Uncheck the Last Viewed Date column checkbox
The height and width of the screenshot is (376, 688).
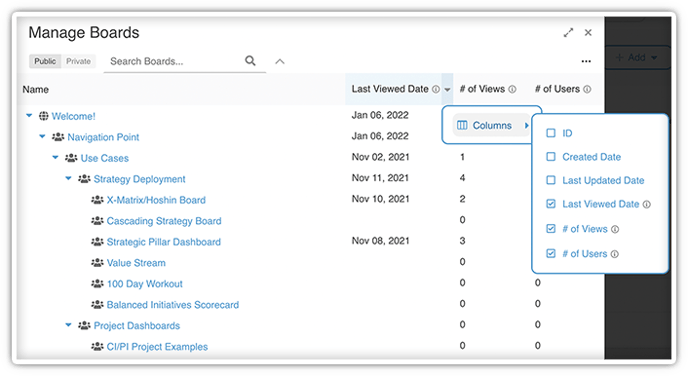(x=551, y=204)
